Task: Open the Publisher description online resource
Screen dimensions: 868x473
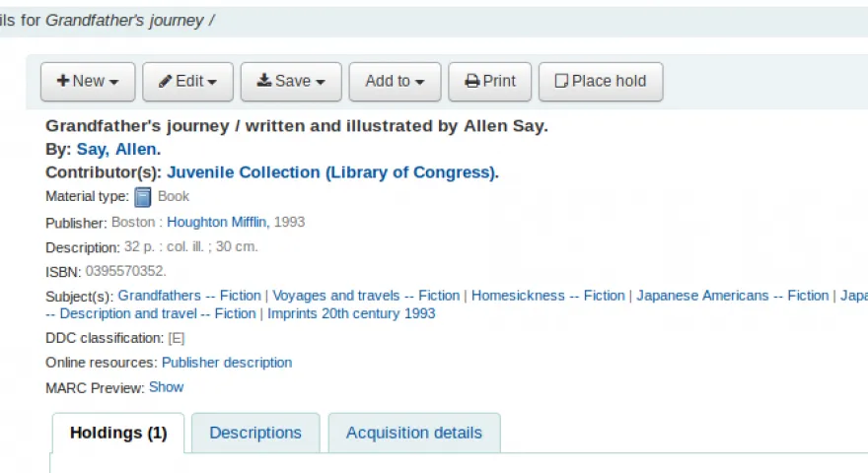Action: coord(227,363)
